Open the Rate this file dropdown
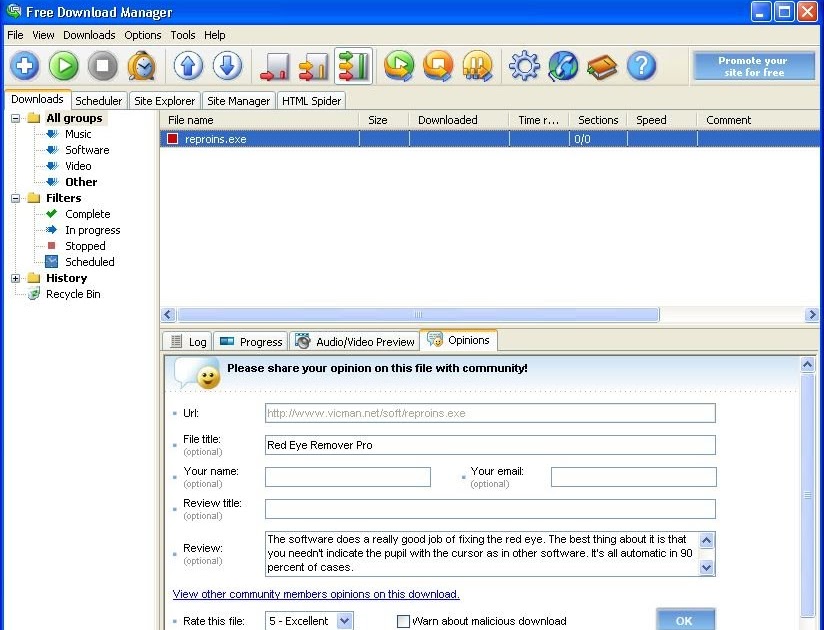 pyautogui.click(x=344, y=621)
